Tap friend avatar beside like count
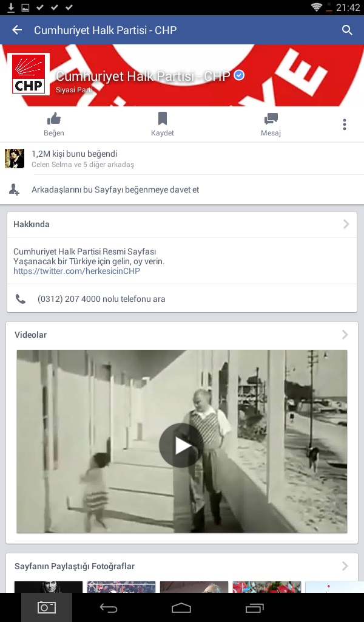 pyautogui.click(x=15, y=159)
